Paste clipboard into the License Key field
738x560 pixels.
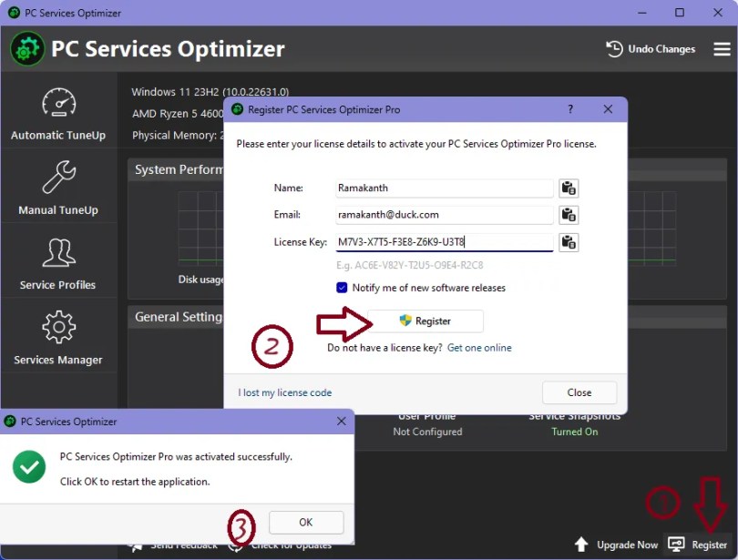click(569, 242)
